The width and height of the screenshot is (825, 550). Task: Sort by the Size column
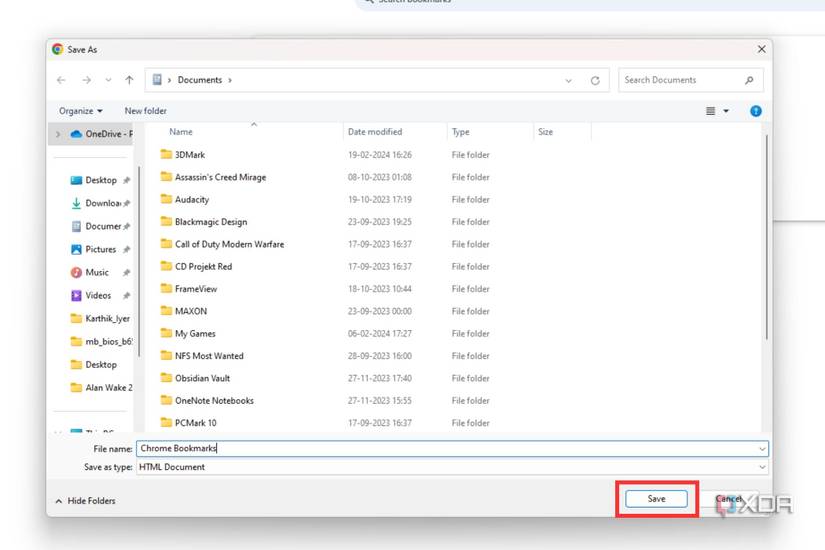click(545, 132)
